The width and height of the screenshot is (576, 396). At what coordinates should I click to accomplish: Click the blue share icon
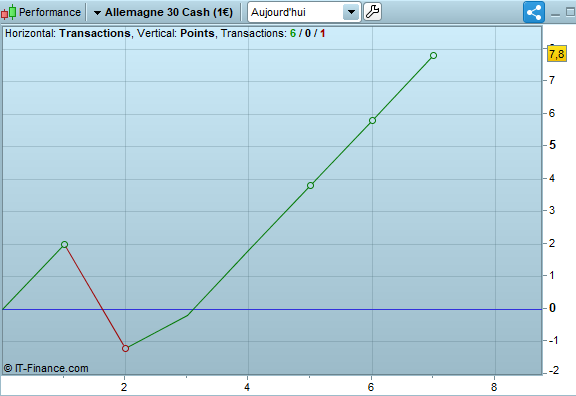(x=534, y=12)
